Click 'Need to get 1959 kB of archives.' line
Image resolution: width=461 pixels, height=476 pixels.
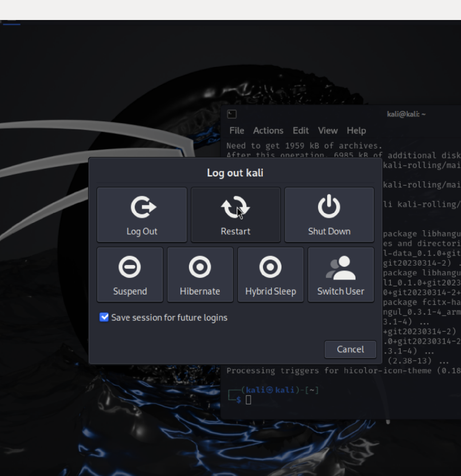304,146
